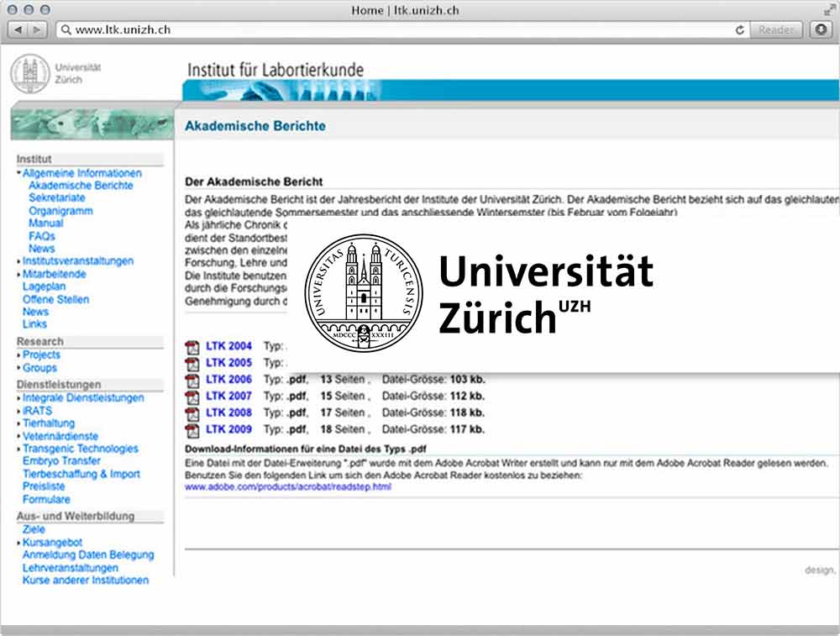Expand the Groups arrow under Research
Screen dimensions: 840x636
(18, 368)
